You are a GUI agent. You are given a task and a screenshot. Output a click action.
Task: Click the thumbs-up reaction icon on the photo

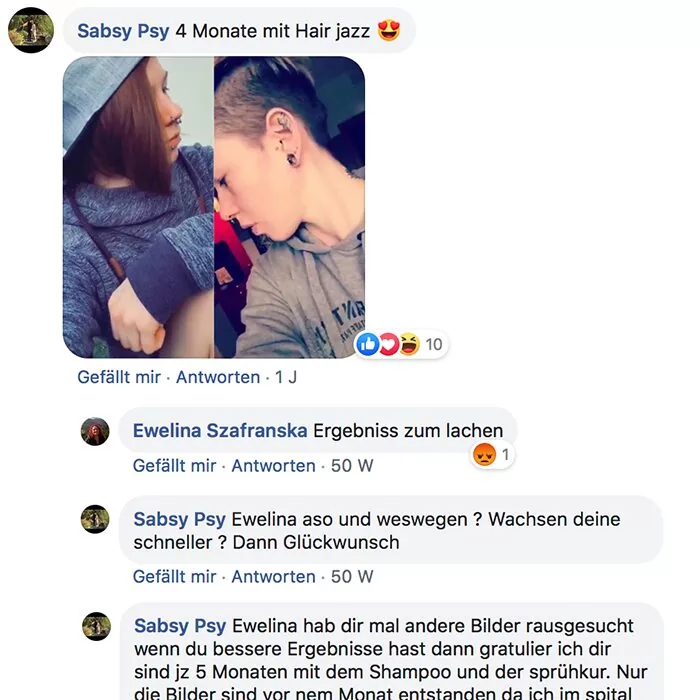coord(368,344)
